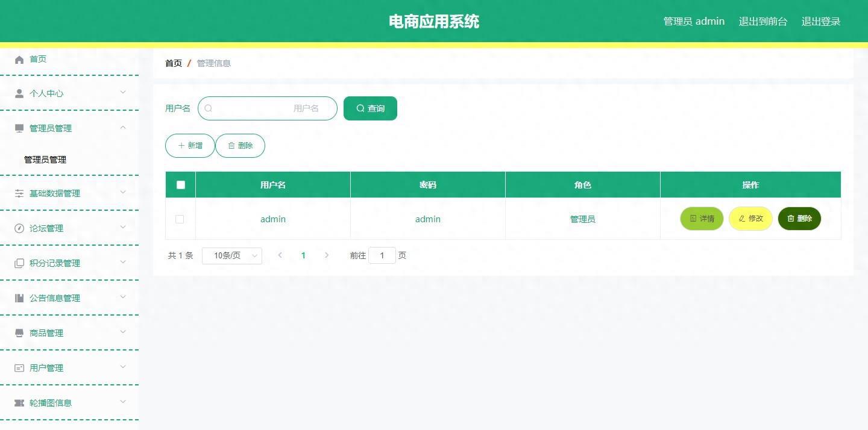Image resolution: width=868 pixels, height=430 pixels.
Task: Open the 论坛管理 sidebar menu label
Action: point(46,228)
